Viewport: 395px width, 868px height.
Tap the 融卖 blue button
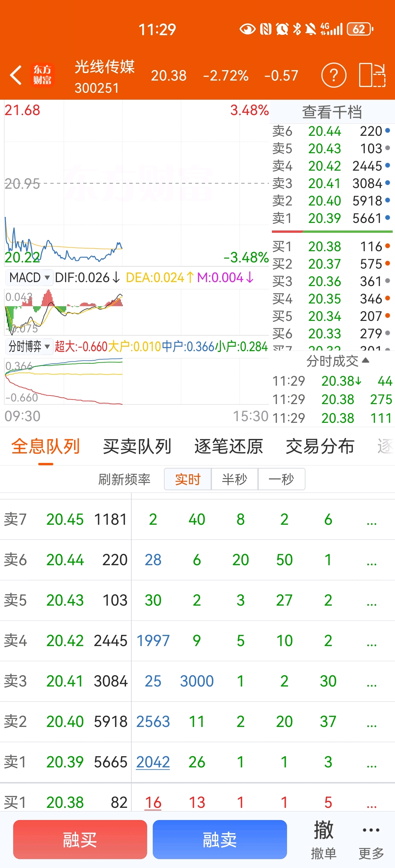pos(220,839)
